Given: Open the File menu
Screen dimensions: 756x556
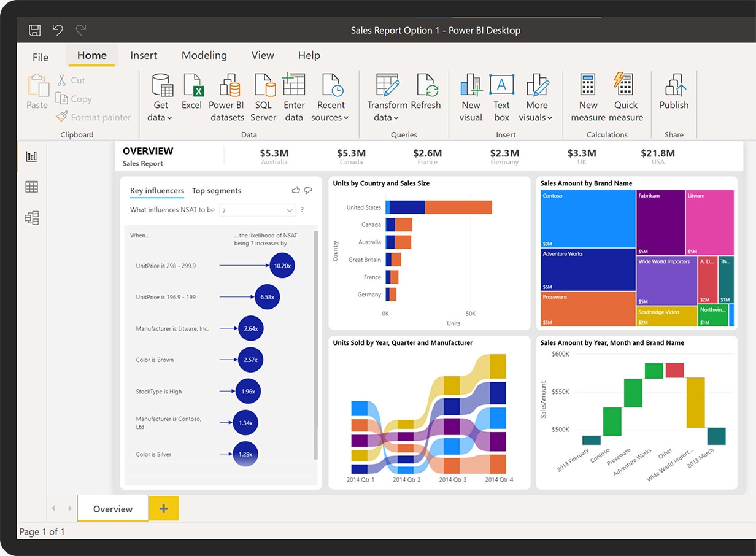Looking at the screenshot, I should pos(40,57).
